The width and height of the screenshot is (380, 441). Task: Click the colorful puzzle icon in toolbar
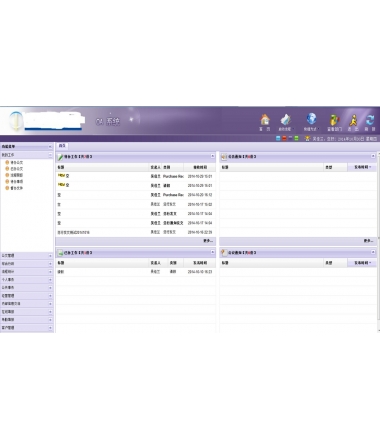click(x=334, y=120)
